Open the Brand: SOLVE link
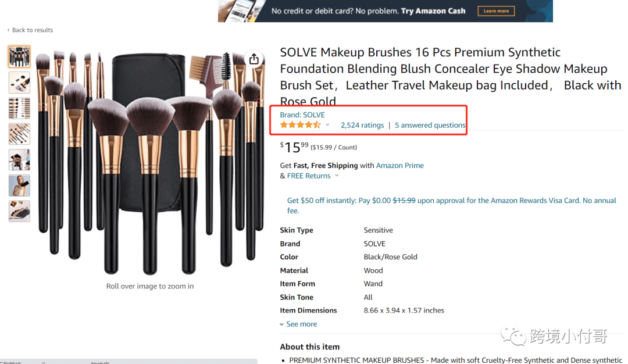 click(x=302, y=115)
